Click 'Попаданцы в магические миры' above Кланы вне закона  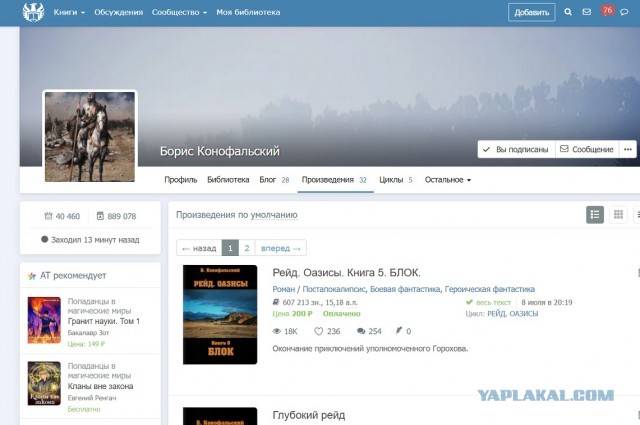(x=99, y=371)
